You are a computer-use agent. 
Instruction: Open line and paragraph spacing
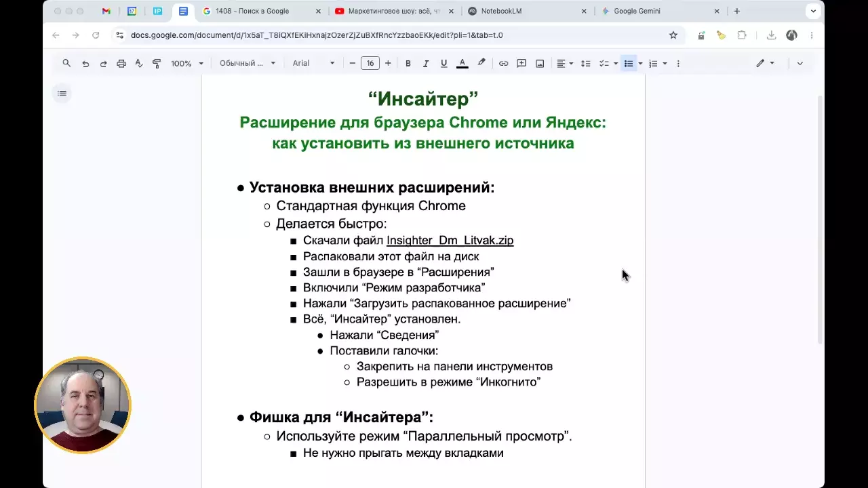coord(586,64)
